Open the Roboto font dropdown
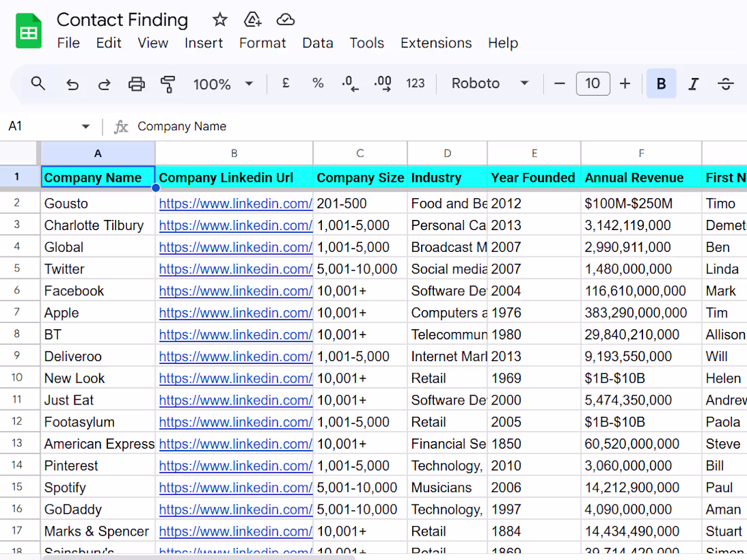 (x=490, y=83)
